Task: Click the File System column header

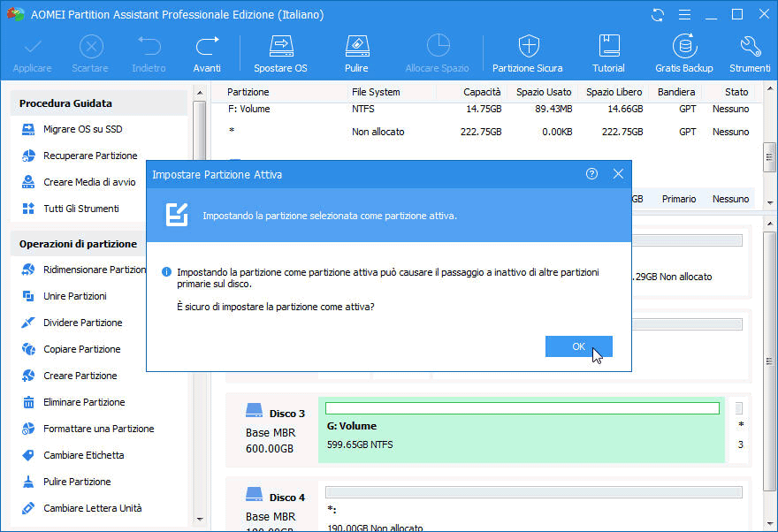Action: [376, 92]
